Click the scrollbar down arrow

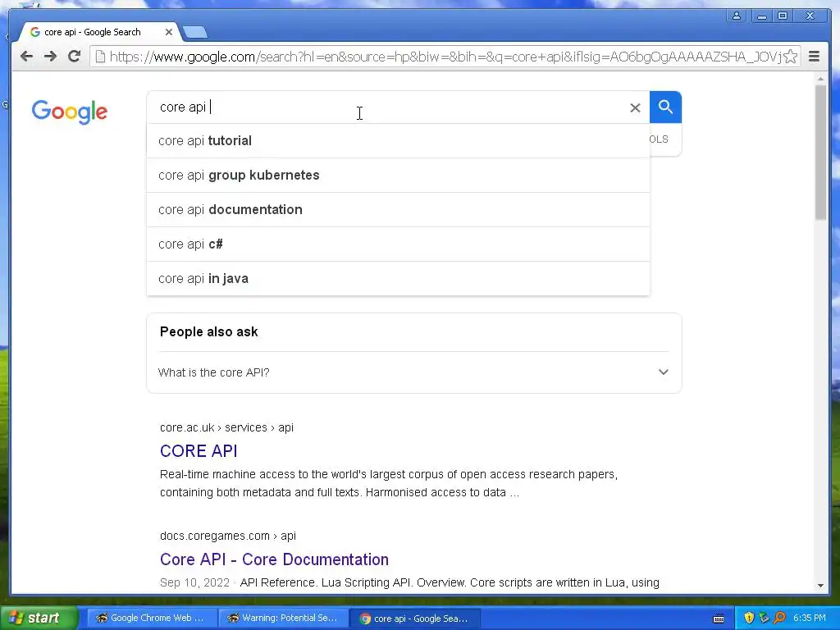(x=820, y=586)
